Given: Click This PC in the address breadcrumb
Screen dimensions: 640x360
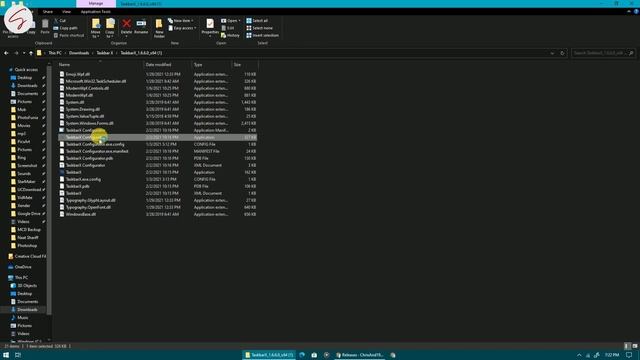Looking at the screenshot, I should 55,53.
